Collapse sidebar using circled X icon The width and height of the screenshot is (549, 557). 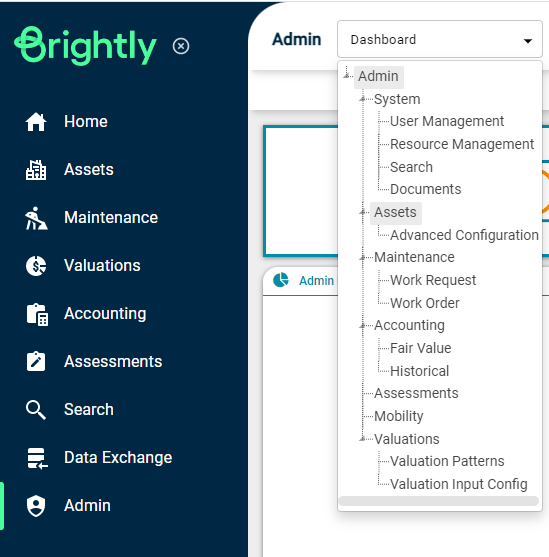coord(181,46)
